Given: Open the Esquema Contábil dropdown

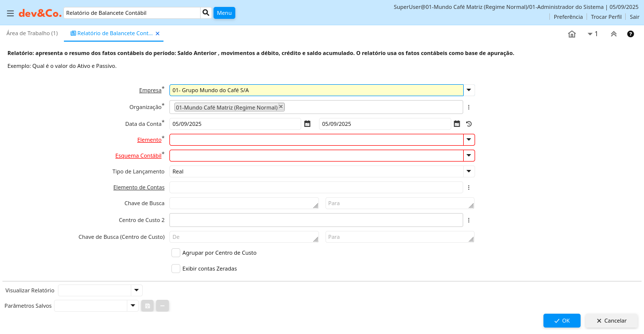Looking at the screenshot, I should click(469, 156).
